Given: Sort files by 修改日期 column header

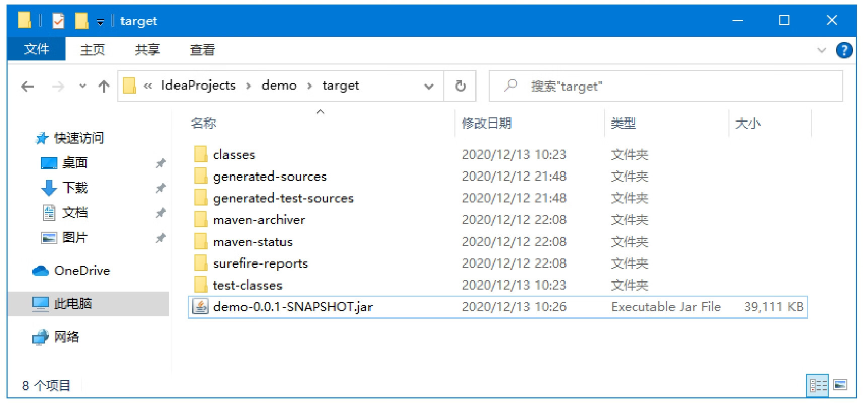Looking at the screenshot, I should (487, 123).
